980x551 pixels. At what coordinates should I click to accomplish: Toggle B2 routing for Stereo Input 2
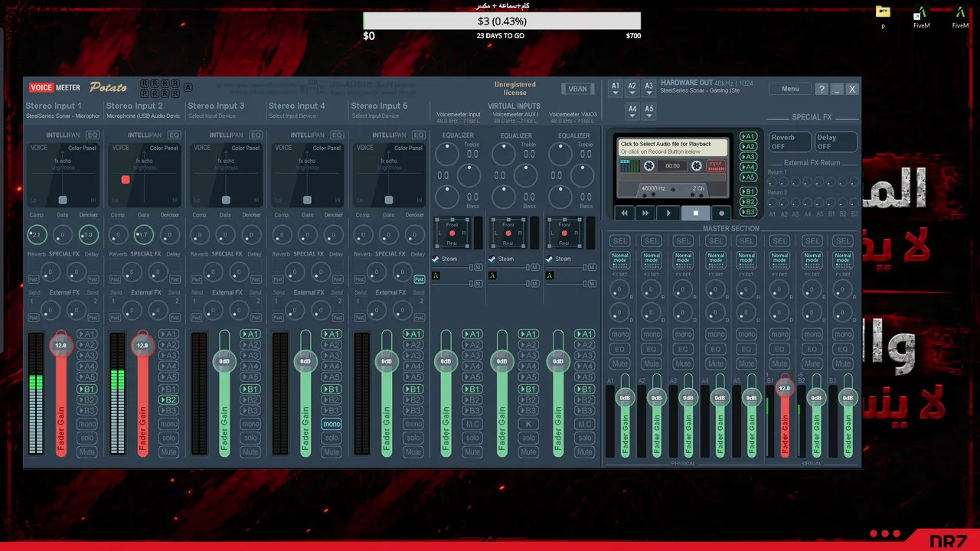point(169,400)
